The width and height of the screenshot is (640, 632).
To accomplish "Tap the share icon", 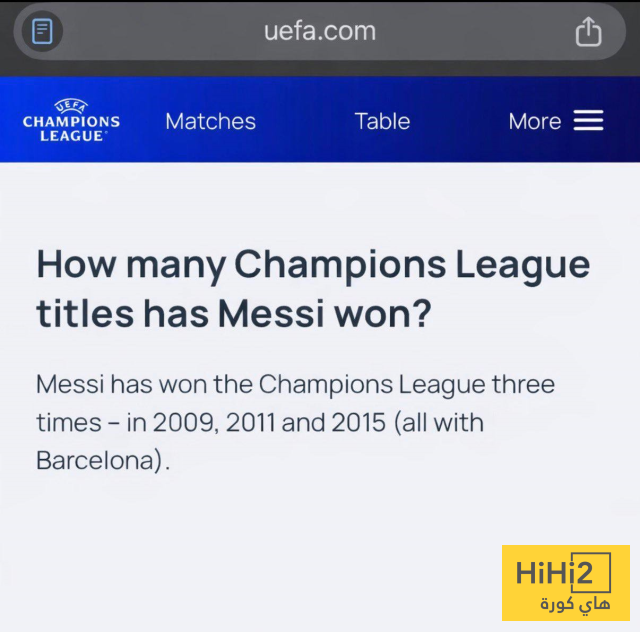I will point(588,32).
